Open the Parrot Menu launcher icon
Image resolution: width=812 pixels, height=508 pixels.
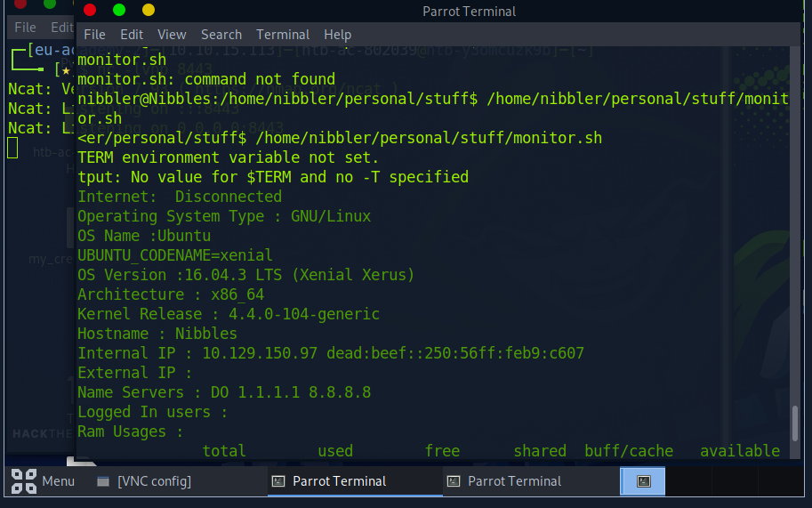coord(24,481)
